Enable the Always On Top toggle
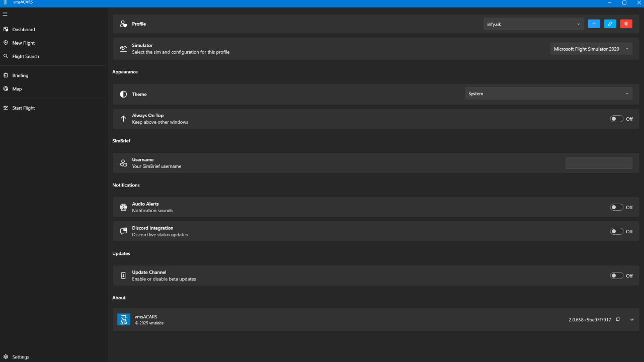The image size is (644, 362). pyautogui.click(x=616, y=119)
